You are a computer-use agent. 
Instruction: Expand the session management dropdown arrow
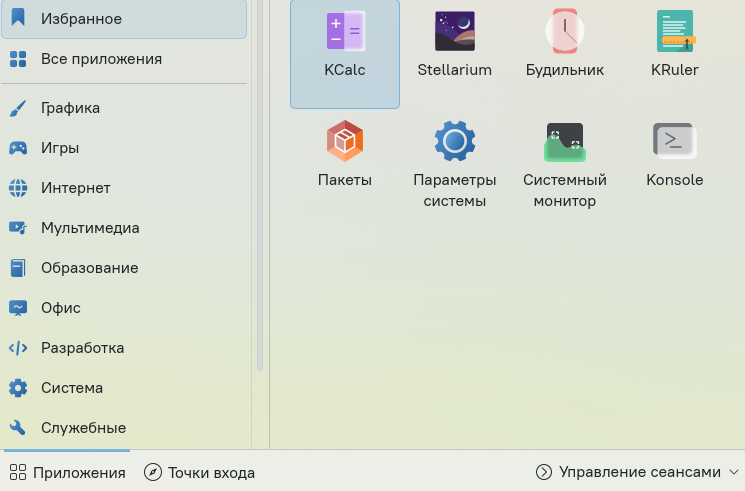[734, 472]
